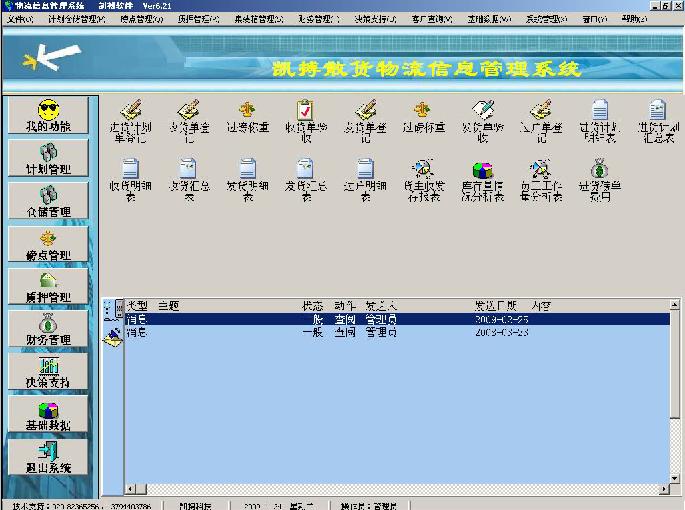Screen dimensions: 685x510
Task: Click the message list scroll-down arrow
Action: coord(675,479)
